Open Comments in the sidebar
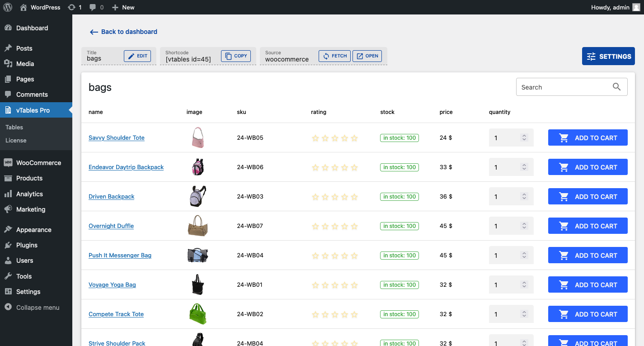The width and height of the screenshot is (644, 346). pyautogui.click(x=36, y=95)
